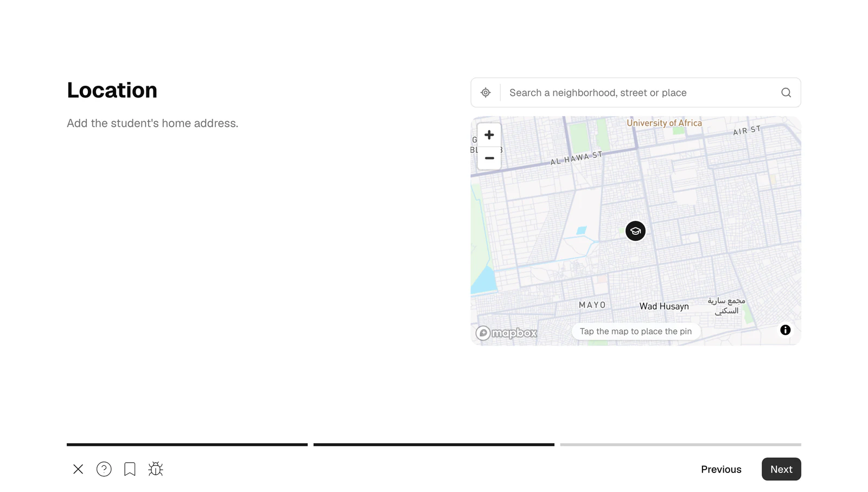Focus the neighborhood search field
This screenshot has height=492, width=868.
pos(640,93)
